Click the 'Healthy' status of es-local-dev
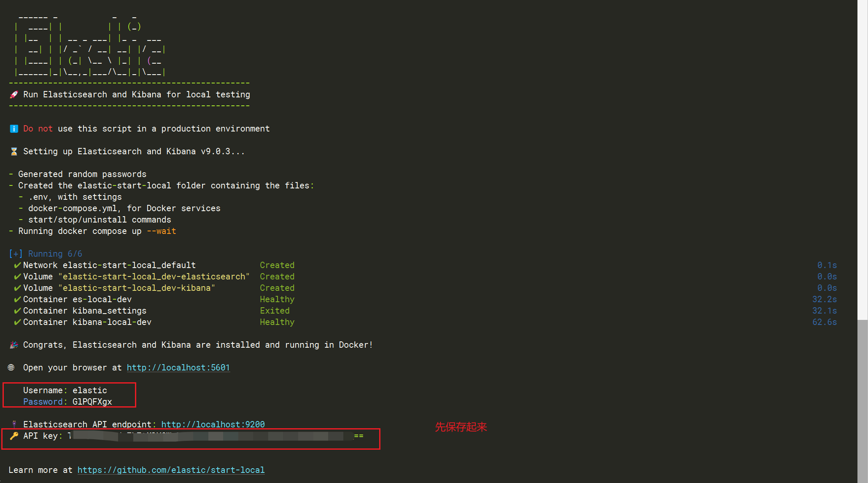This screenshot has height=483, width=868. pos(277,299)
